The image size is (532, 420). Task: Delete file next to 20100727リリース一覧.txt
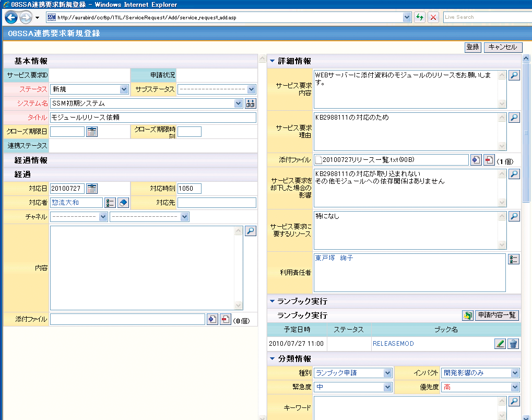point(489,160)
